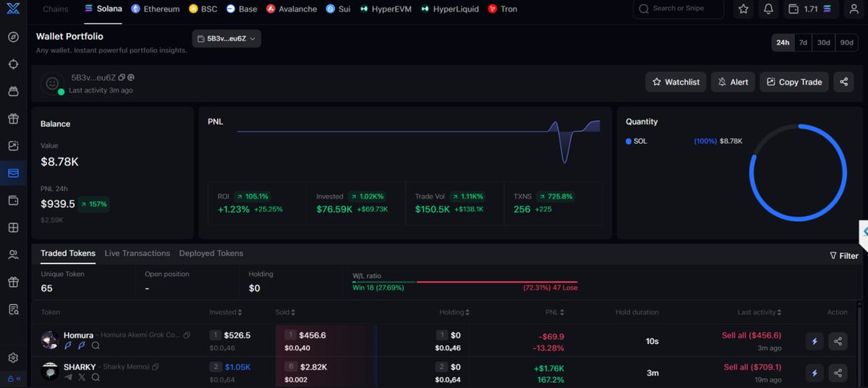Click the SOL quantity donut chart
Viewport: 868px width, 388px height.
point(798,173)
